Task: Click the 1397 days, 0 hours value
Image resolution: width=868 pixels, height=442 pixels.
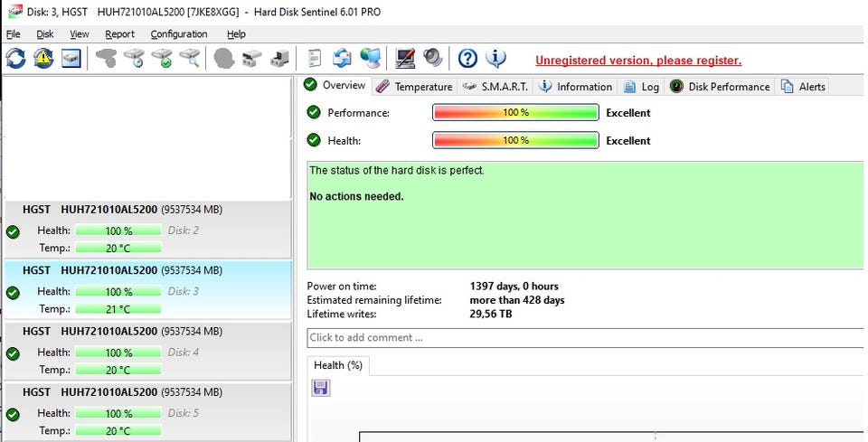Action: click(514, 286)
